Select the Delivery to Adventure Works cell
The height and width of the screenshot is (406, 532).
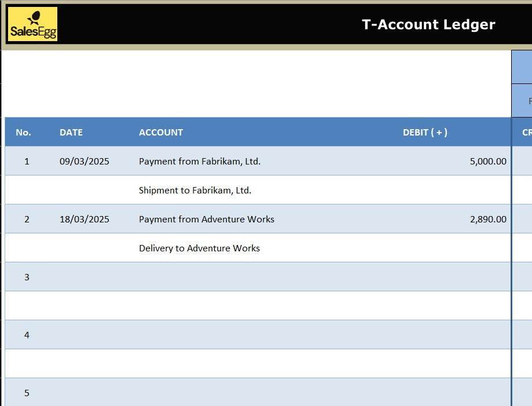point(199,248)
